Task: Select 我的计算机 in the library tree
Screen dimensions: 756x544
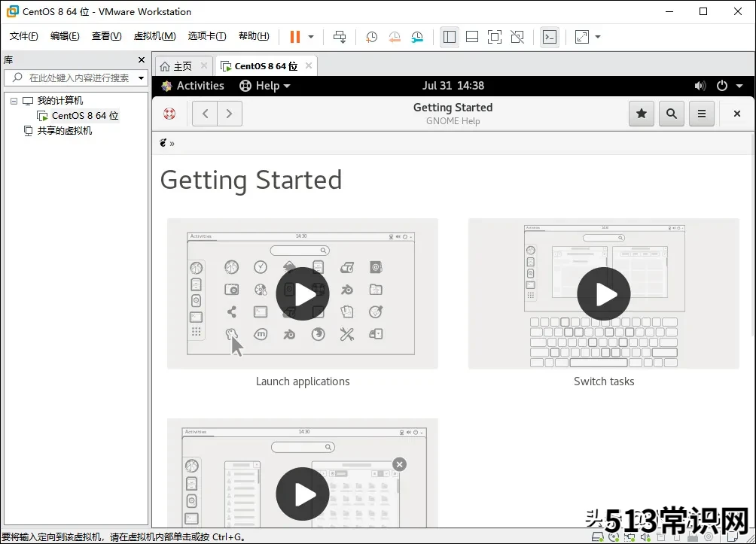Action: pos(60,101)
